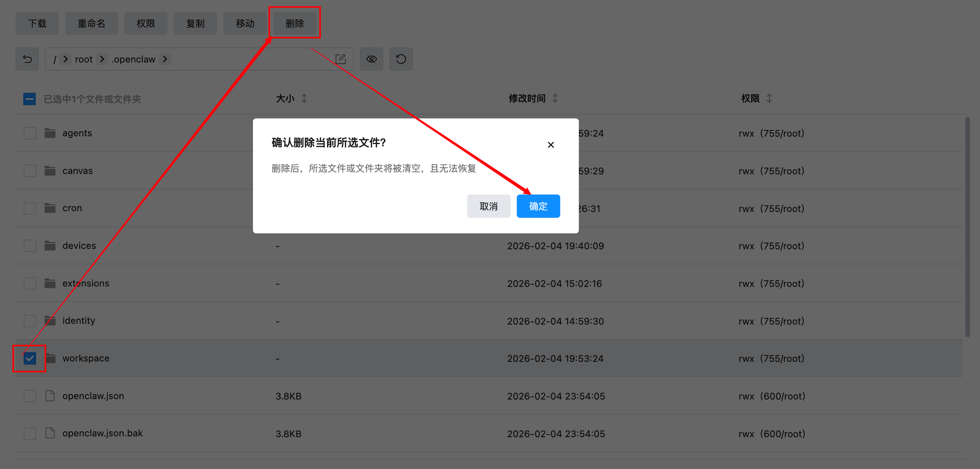The width and height of the screenshot is (980, 469).
Task: Click the openclaw.json.bak file icon
Action: [x=50, y=433]
